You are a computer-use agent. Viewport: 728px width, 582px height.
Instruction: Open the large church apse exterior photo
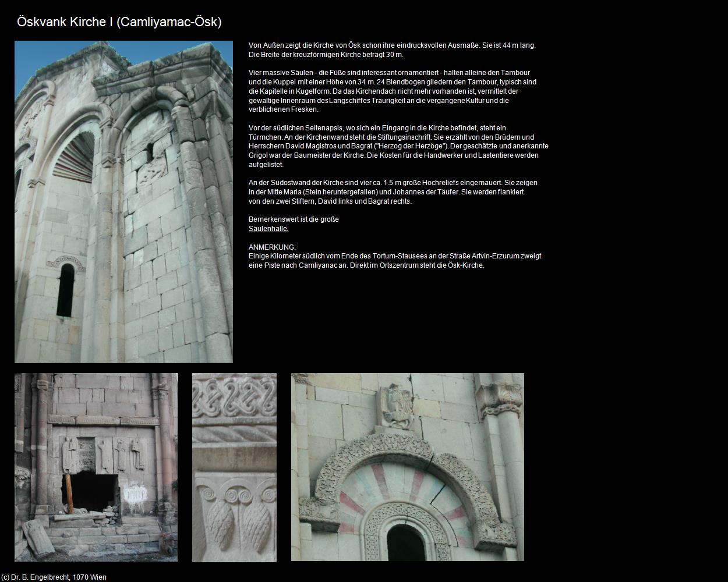click(123, 202)
